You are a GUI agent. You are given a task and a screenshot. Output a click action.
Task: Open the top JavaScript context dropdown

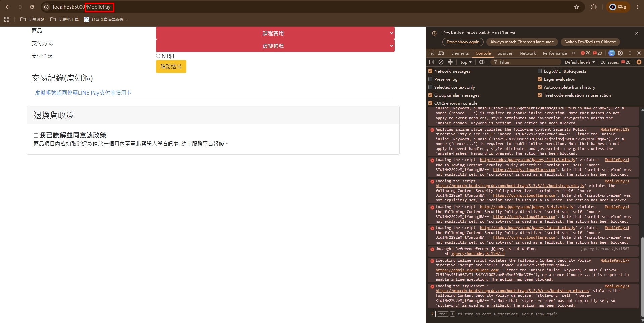(466, 62)
